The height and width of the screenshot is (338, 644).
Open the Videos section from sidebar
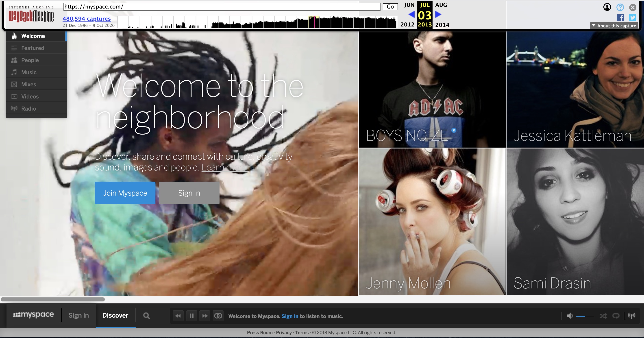coord(30,96)
